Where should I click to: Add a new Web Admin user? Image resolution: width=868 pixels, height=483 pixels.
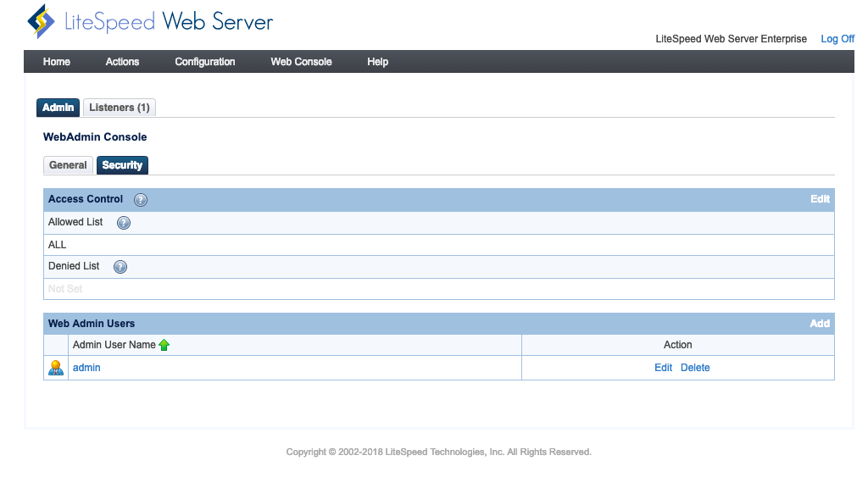820,324
